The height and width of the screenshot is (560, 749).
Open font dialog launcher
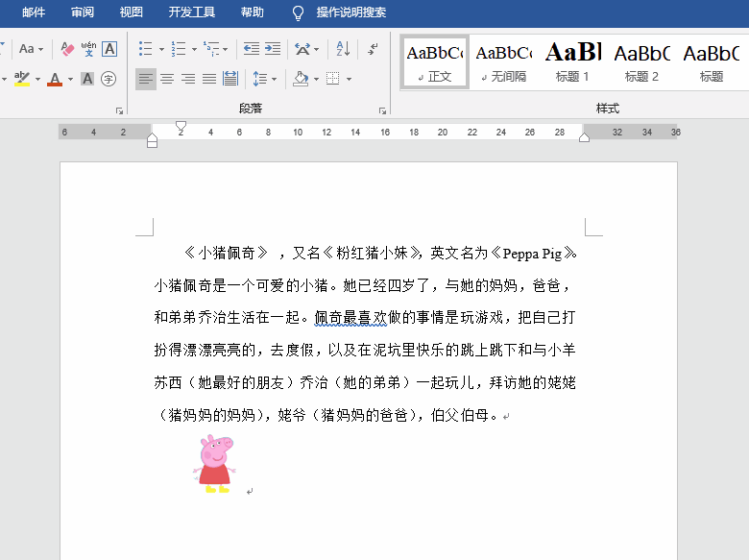tap(119, 110)
